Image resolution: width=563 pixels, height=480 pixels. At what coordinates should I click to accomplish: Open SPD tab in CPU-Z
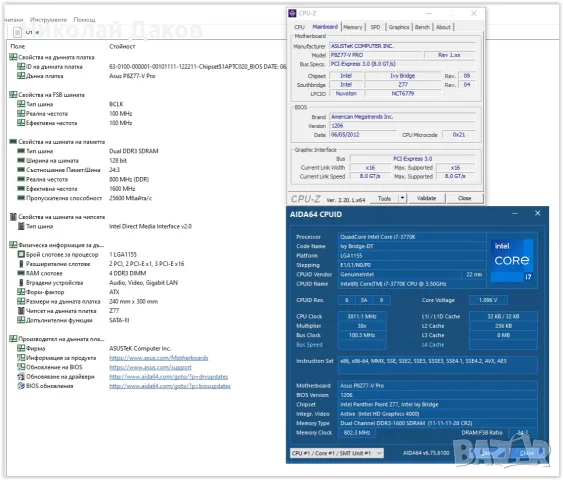tap(375, 27)
